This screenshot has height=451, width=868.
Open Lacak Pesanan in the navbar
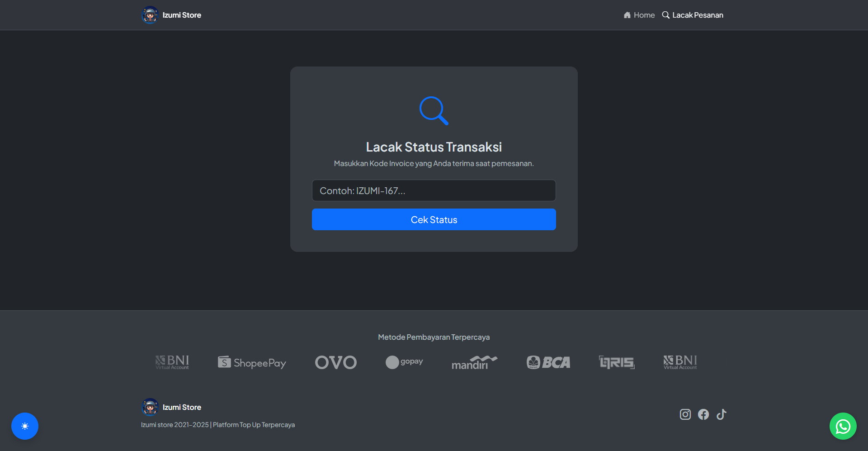[x=693, y=15]
